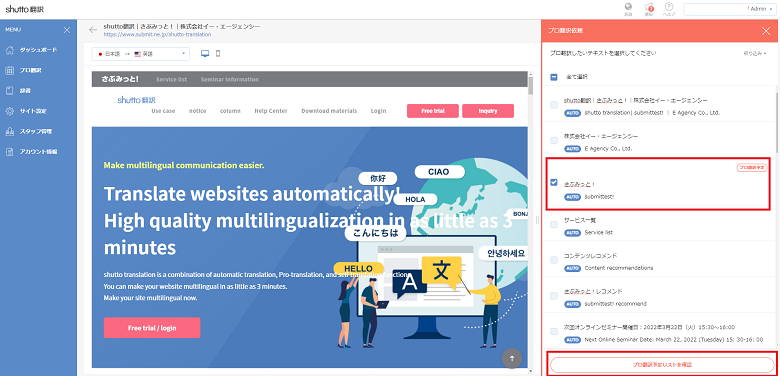Open ダッシュボード in the sidebar menu
Screen dimensions: 780x376
tap(38, 50)
